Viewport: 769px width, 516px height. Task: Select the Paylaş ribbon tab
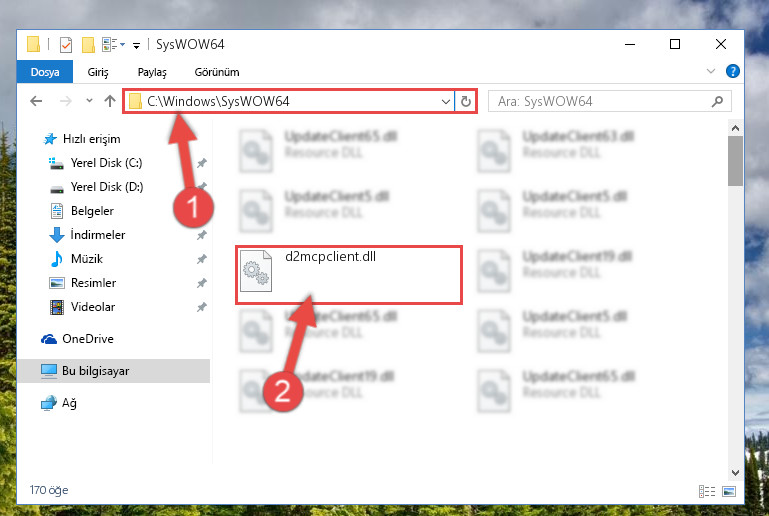click(152, 72)
